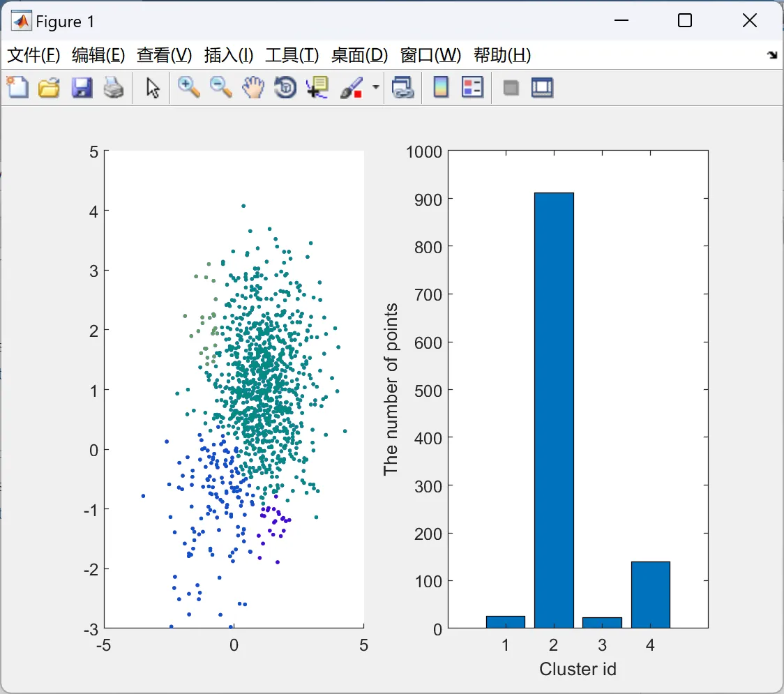Select the Zoom In magnifier tool
The width and height of the screenshot is (784, 694).
(188, 87)
